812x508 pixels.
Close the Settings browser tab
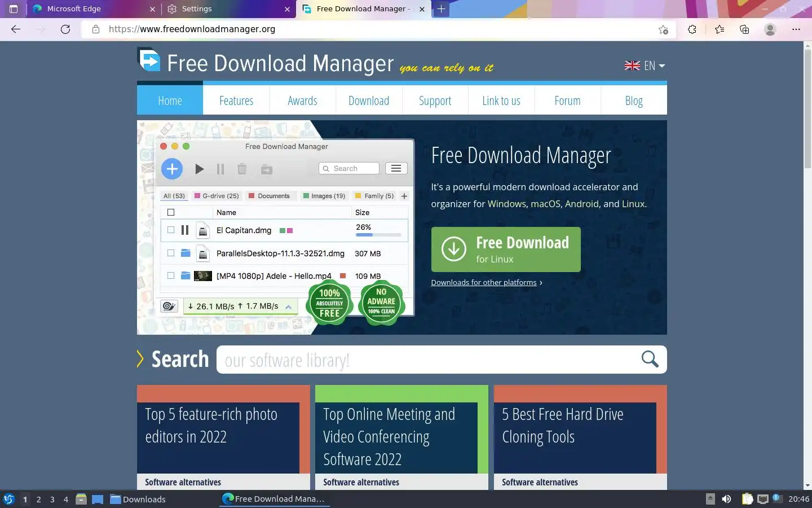pyautogui.click(x=287, y=9)
